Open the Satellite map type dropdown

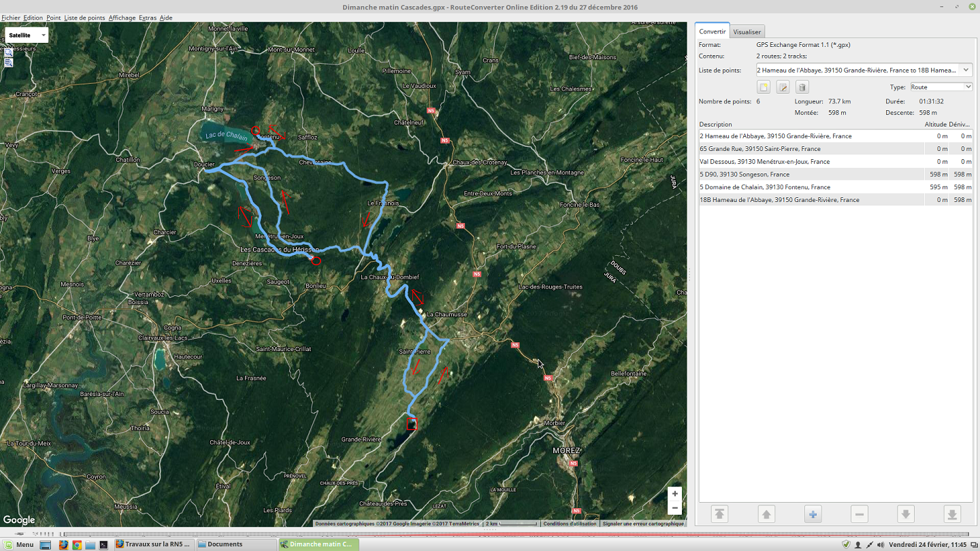[27, 35]
